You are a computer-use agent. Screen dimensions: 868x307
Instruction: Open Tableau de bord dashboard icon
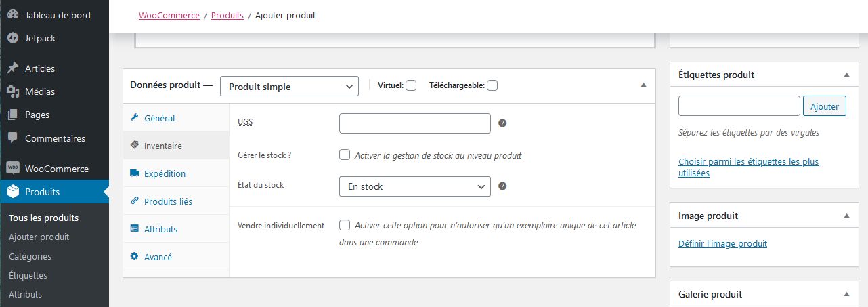[x=12, y=15]
